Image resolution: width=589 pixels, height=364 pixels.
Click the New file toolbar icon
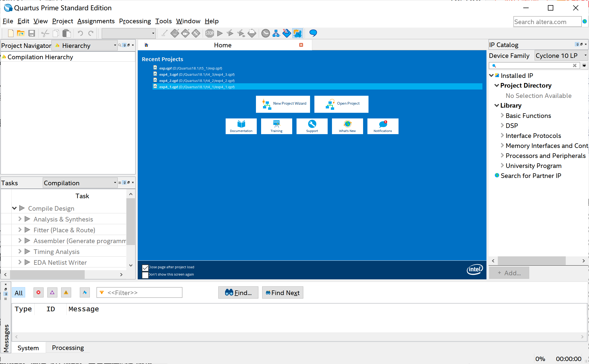click(x=11, y=33)
